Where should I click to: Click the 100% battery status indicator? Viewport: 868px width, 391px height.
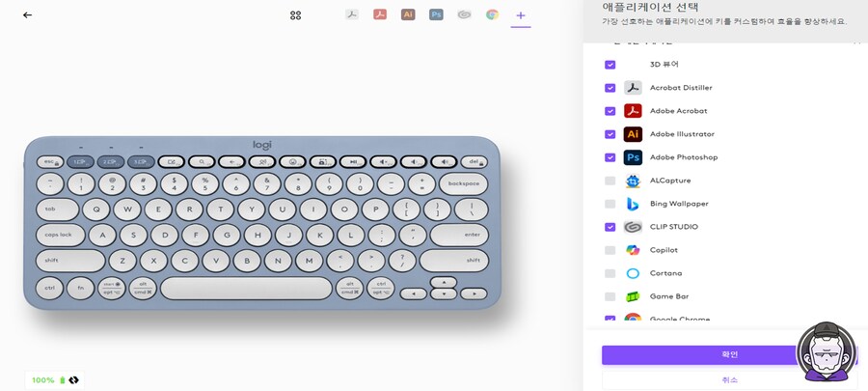(x=47, y=380)
